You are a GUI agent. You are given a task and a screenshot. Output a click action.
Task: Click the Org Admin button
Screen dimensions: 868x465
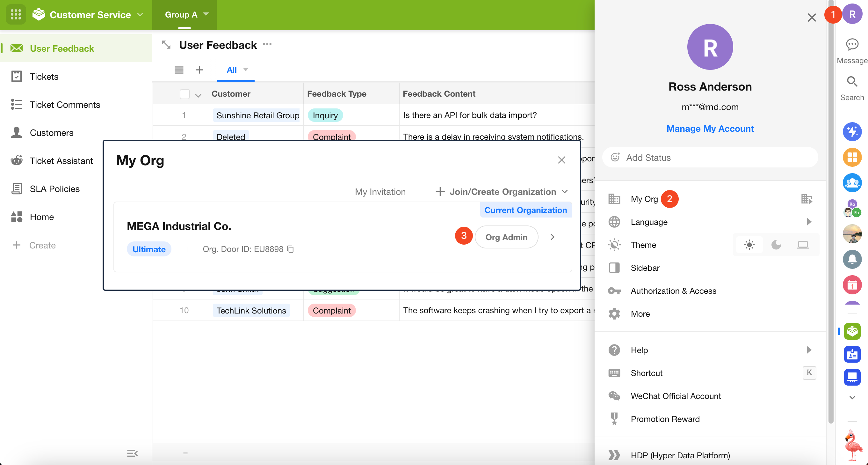506,237
